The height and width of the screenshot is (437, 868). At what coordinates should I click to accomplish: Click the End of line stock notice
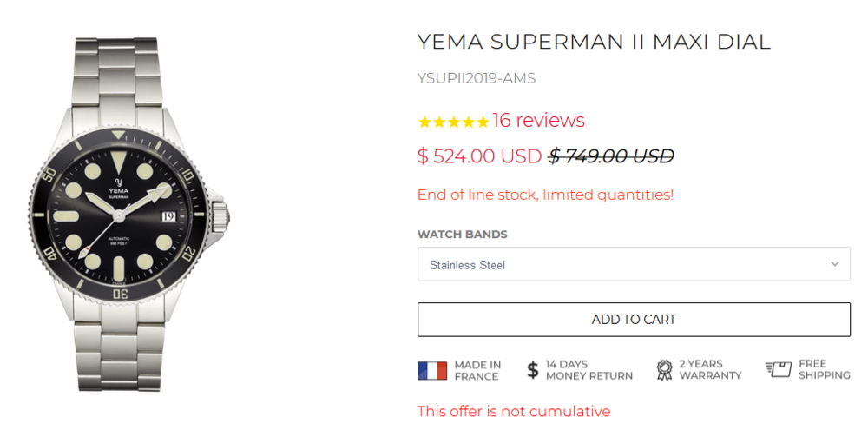[x=545, y=195]
